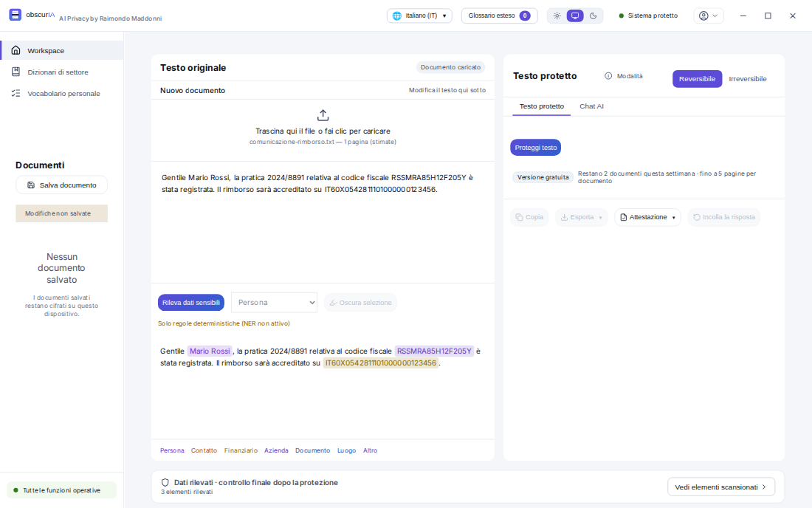Click the Glossario esteso button
This screenshot has height=508, width=812.
pos(499,16)
